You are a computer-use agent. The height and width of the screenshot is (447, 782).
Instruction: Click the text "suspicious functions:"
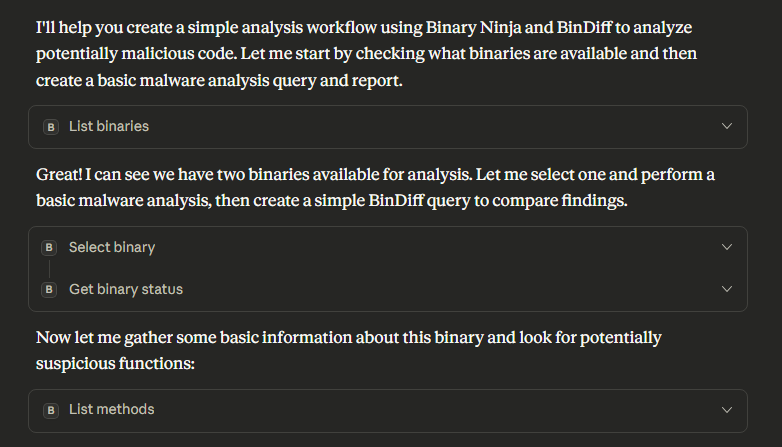coord(114,364)
